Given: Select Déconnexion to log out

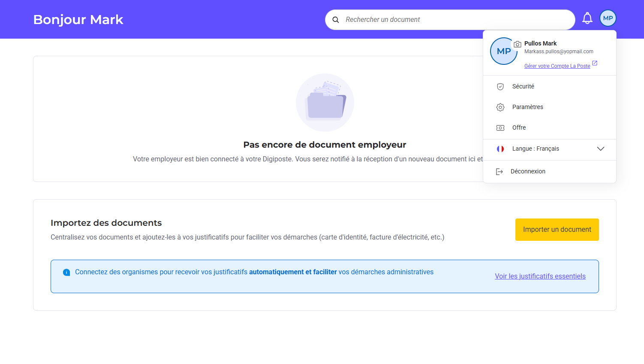Looking at the screenshot, I should pyautogui.click(x=528, y=172).
